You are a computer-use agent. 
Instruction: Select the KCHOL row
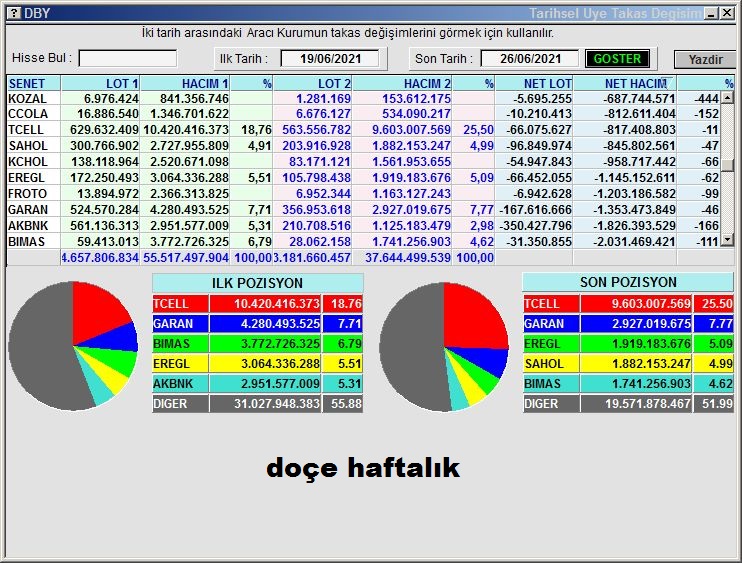(x=363, y=162)
